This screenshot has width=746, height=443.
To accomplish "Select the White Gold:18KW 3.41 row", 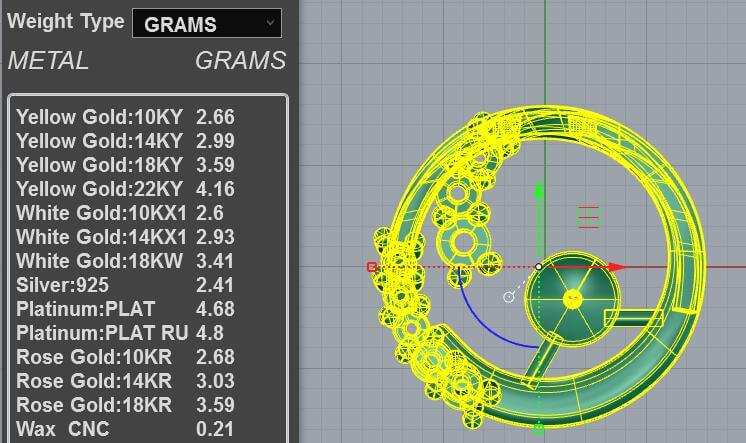I will pyautogui.click(x=126, y=261).
